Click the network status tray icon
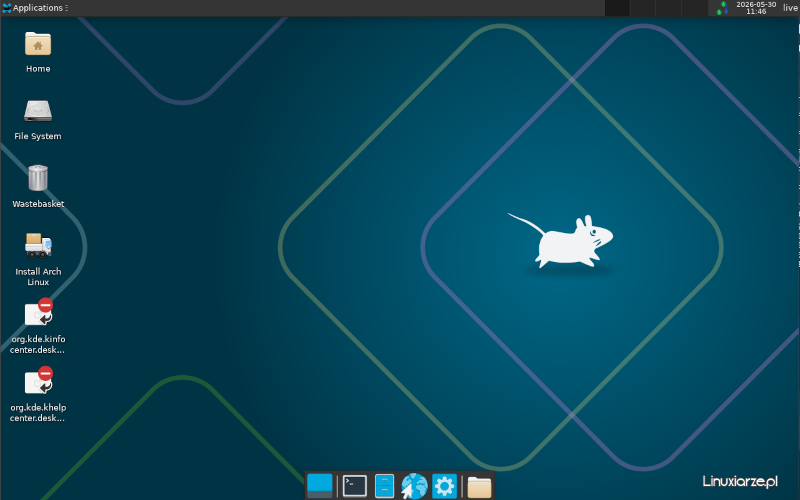The width and height of the screenshot is (800, 500). point(722,8)
